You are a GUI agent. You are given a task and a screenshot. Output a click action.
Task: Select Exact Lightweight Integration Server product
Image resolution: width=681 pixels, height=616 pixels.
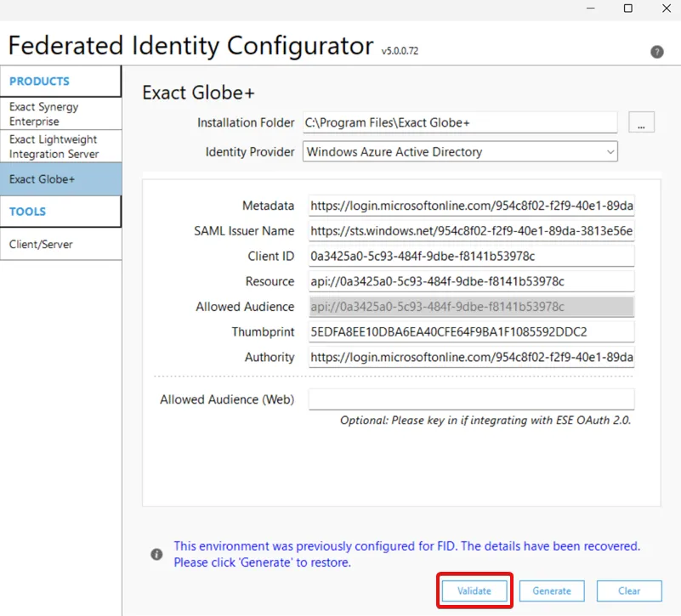(x=61, y=146)
